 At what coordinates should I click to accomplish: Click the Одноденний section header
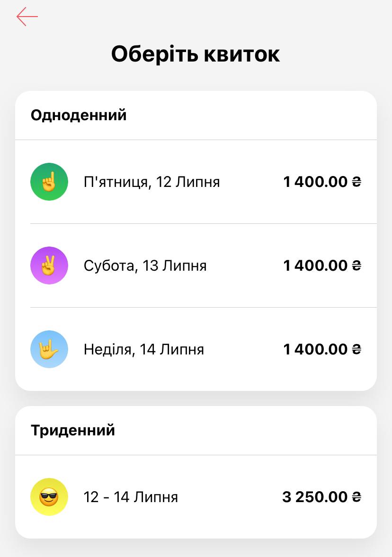pyautogui.click(x=79, y=115)
